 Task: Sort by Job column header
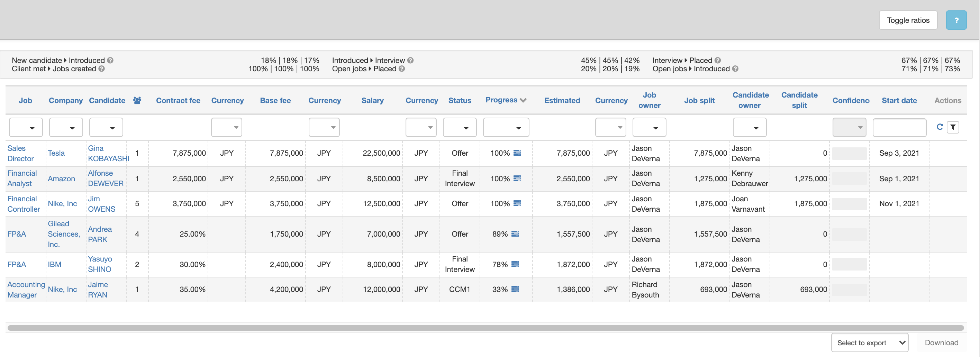(26, 100)
